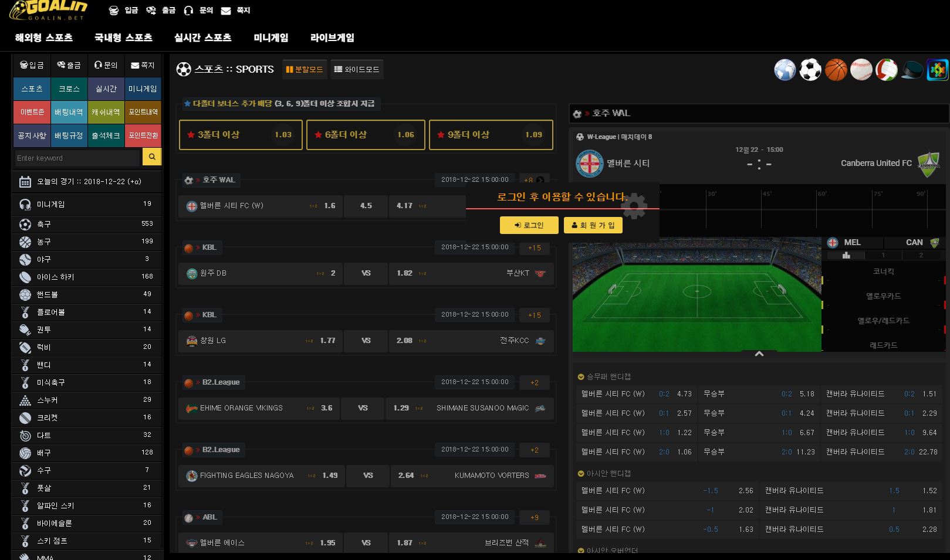Expand +2 bets for FIGHTING EAGLES NAGOYA match

point(535,450)
